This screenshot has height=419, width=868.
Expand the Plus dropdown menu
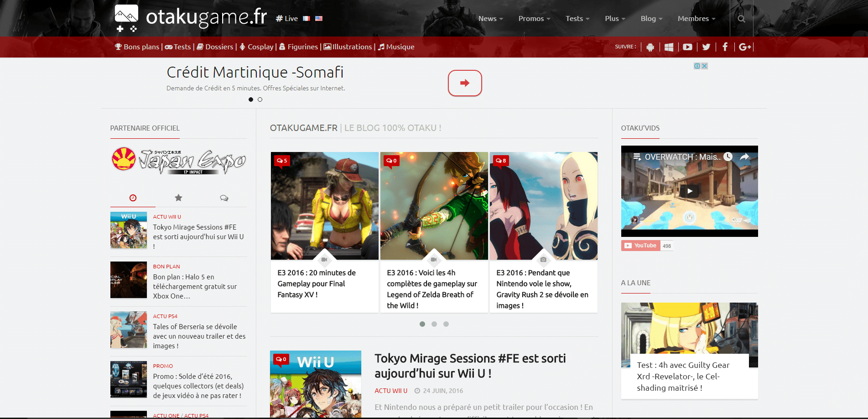click(x=615, y=19)
